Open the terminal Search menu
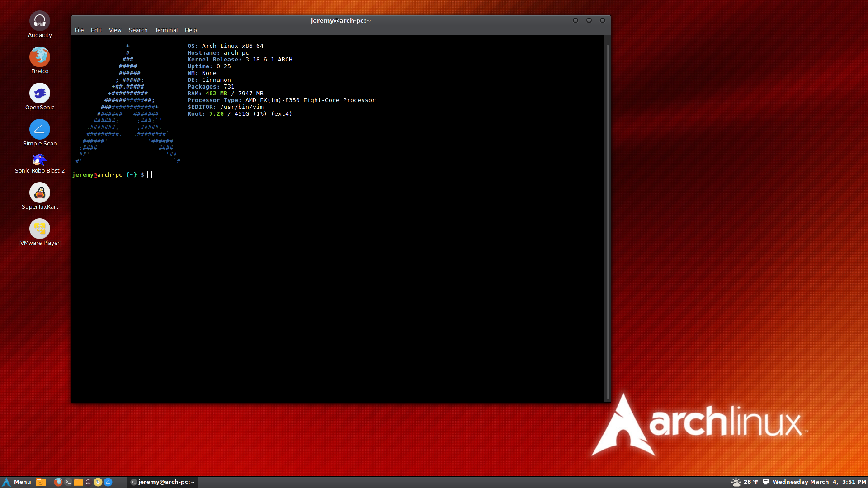868x488 pixels. 138,30
